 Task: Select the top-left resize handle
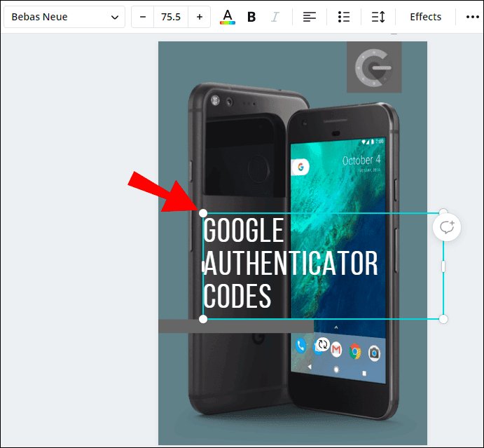click(x=203, y=213)
